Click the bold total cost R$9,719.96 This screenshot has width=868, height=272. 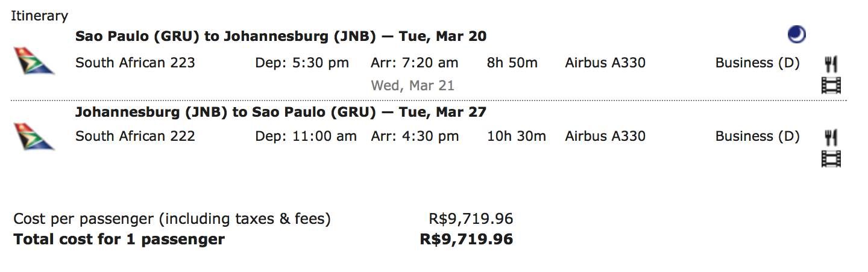(467, 240)
